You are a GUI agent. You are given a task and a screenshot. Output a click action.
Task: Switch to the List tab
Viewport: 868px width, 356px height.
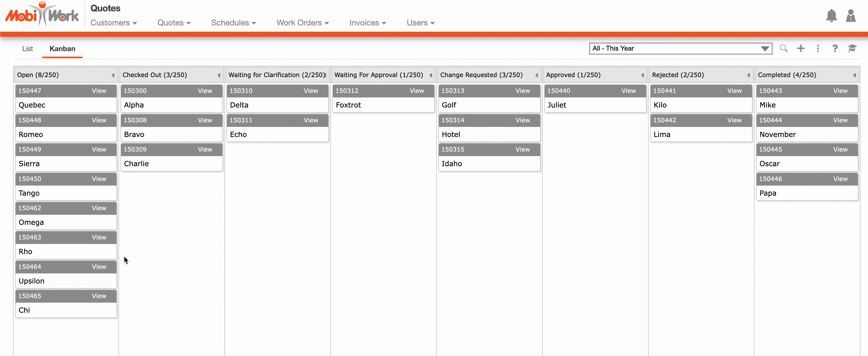tap(27, 49)
